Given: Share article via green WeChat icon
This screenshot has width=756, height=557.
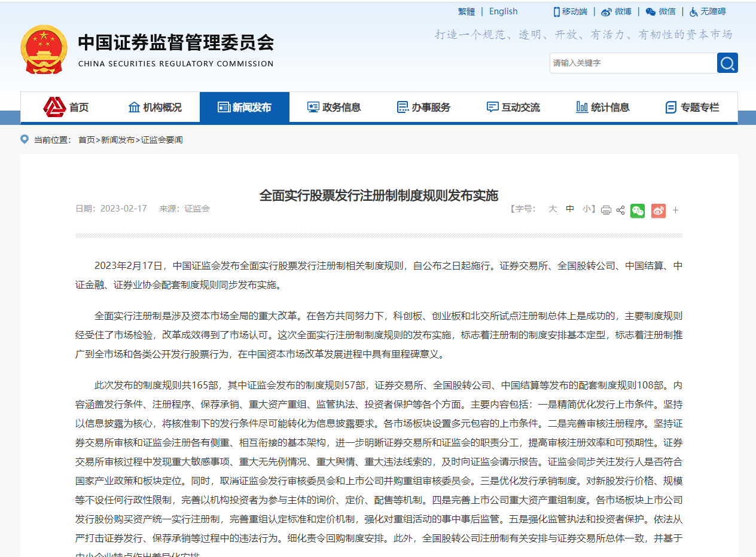Looking at the screenshot, I should (x=638, y=210).
